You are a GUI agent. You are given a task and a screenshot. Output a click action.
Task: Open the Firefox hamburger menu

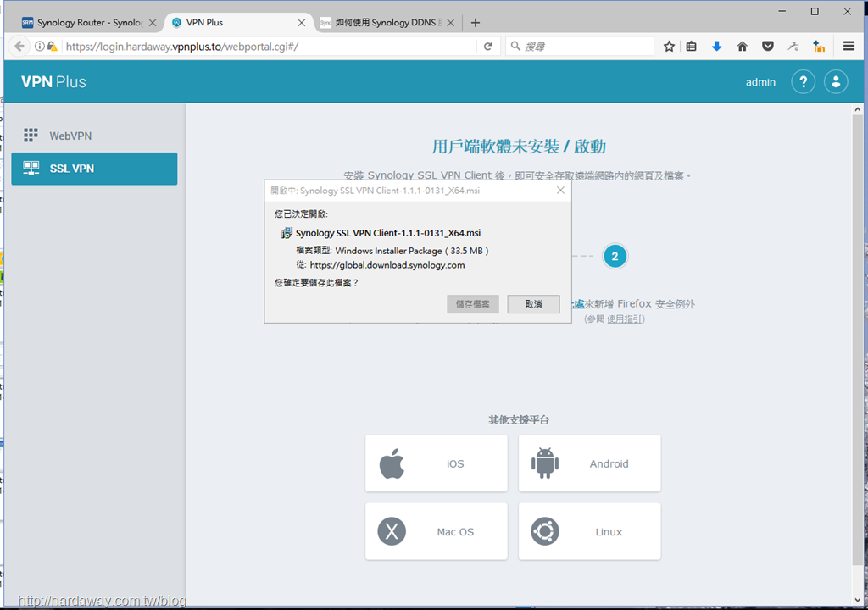pos(849,47)
